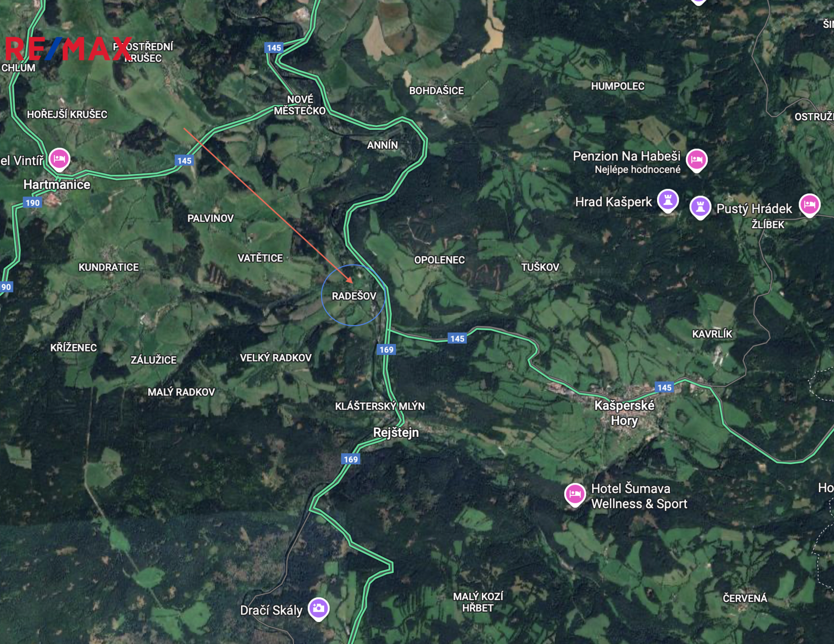Screen dimensions: 834x644
Task: Click the route 169 shield near Radešov
Action: 386,349
